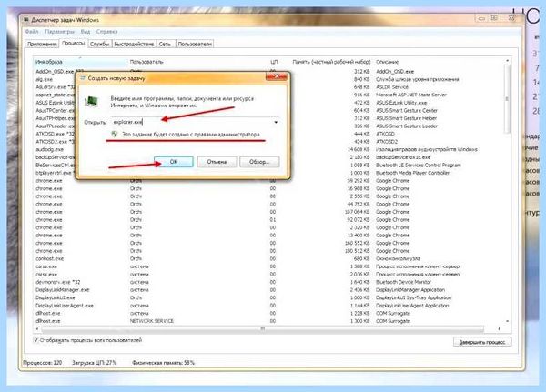546x392 pixels.
Task: Open the Пользователи tab
Action: pyautogui.click(x=195, y=45)
